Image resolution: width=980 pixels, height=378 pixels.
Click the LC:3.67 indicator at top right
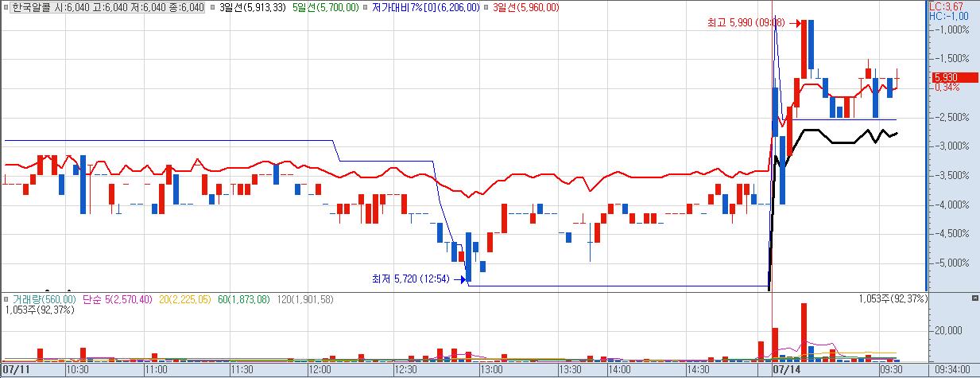tap(946, 6)
